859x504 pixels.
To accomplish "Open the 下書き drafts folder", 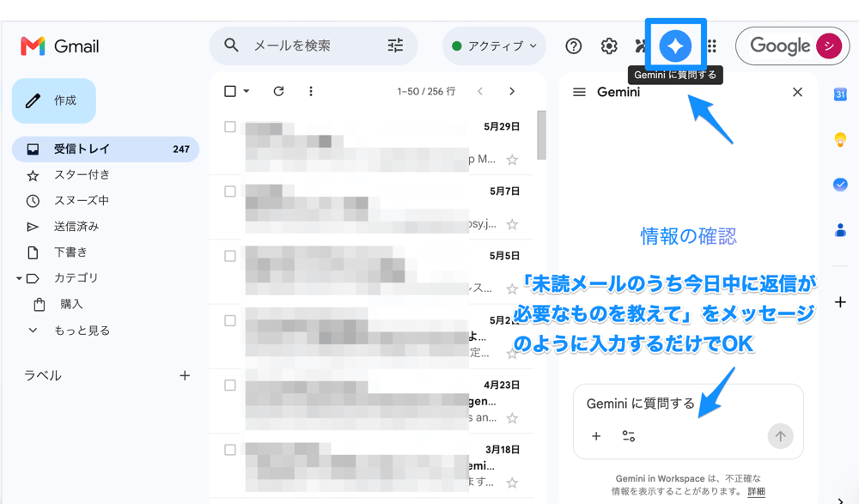I will 70,252.
